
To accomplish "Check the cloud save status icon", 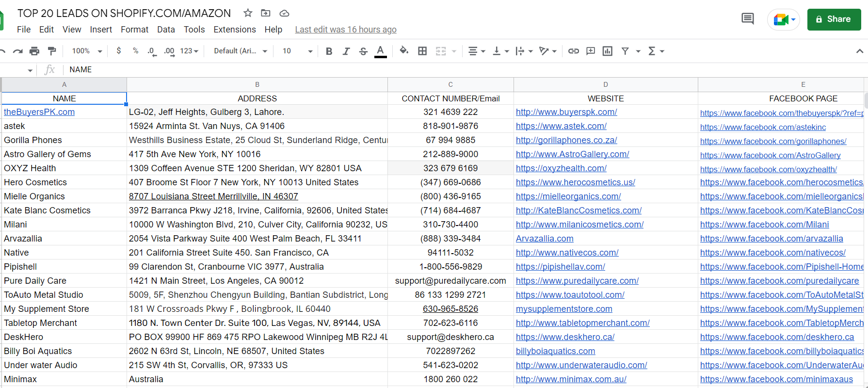I will (285, 13).
